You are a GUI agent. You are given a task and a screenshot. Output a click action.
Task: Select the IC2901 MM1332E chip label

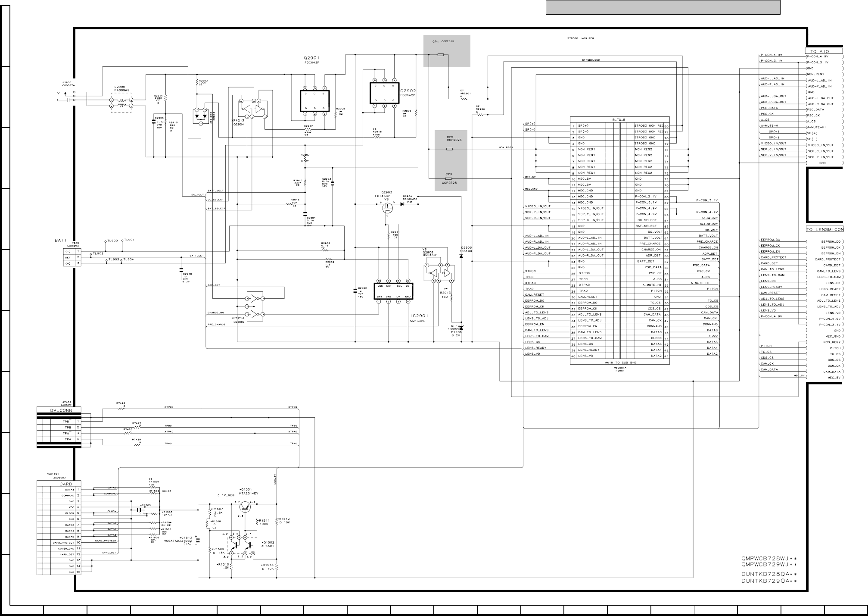(419, 318)
